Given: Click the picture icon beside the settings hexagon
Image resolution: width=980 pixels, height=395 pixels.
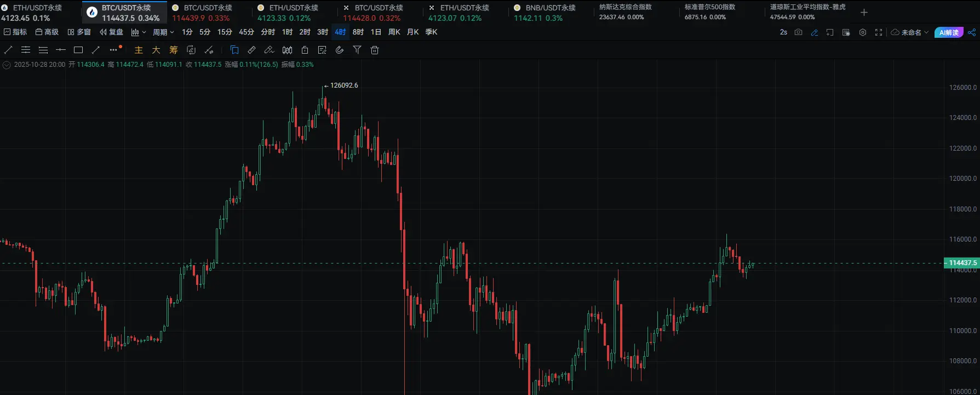Looking at the screenshot, I should (846, 32).
